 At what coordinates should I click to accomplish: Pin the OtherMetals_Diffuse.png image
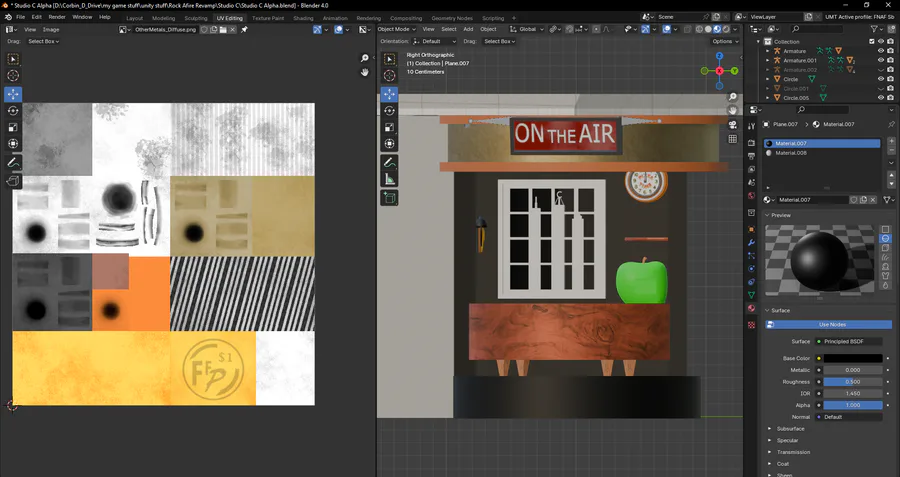pos(244,29)
